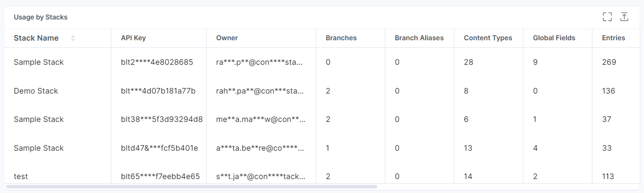Expand Usage by Stacks to fullscreen
The height and width of the screenshot is (193, 644).
tap(607, 17)
